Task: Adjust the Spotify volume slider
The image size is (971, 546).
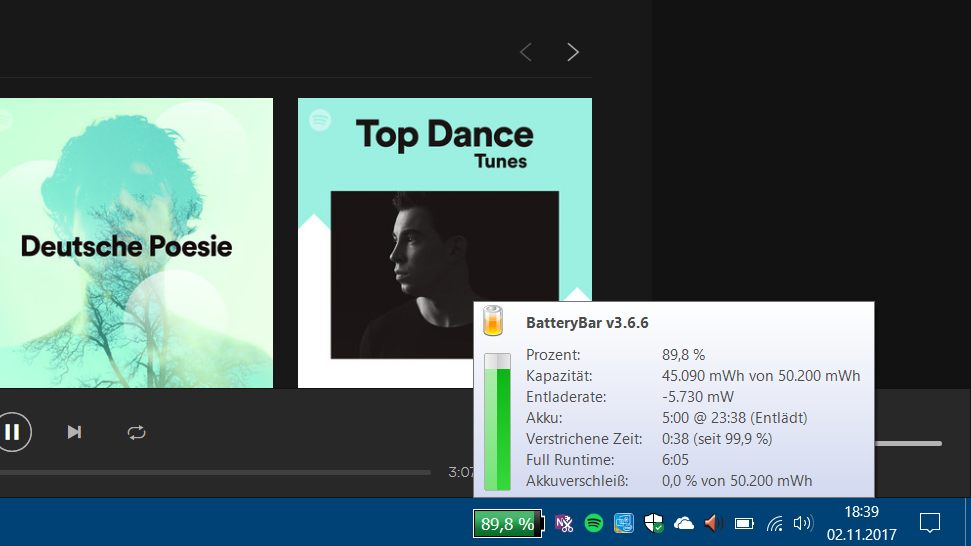Action: [908, 443]
